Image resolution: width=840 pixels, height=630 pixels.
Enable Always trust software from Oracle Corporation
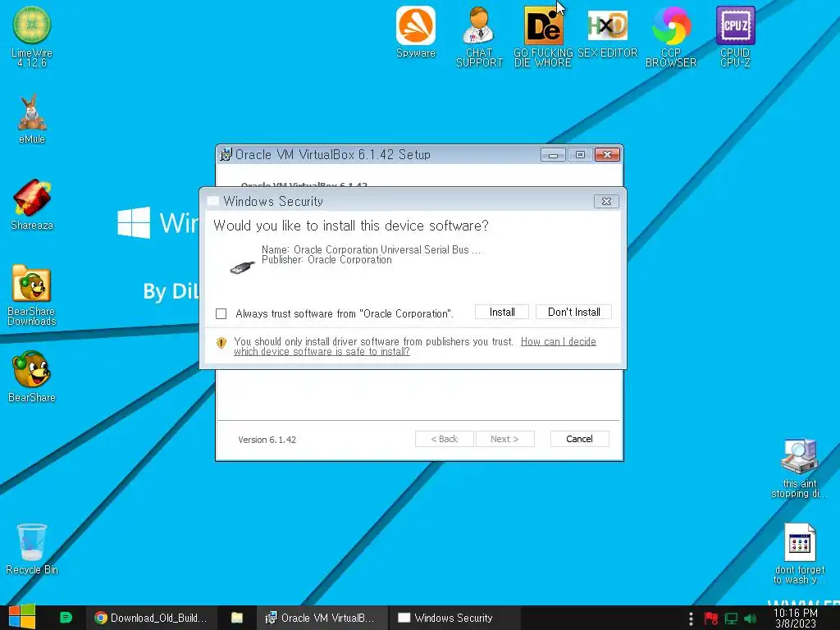point(221,313)
